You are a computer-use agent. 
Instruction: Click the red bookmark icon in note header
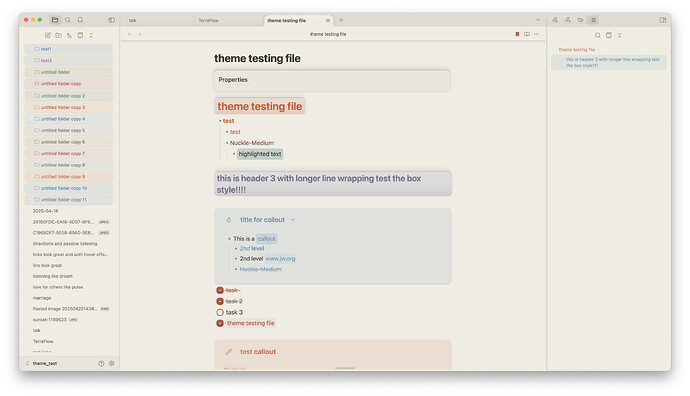coord(517,34)
